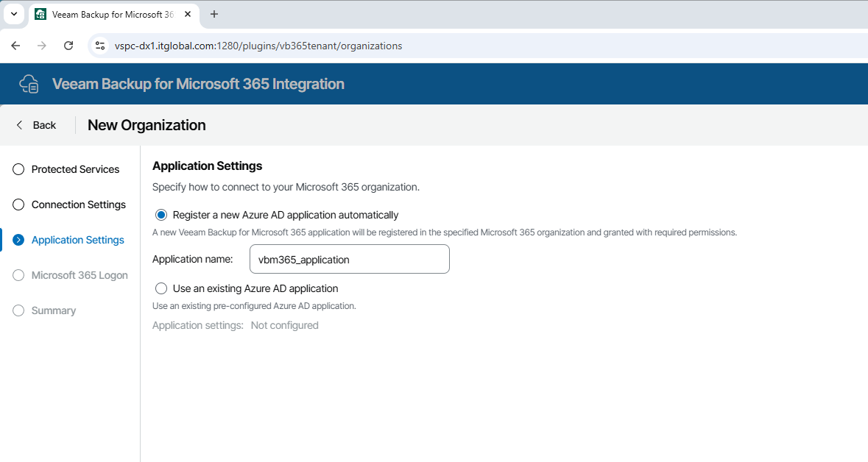Click Veeam Backup for Microsoft 365 Integration title
Screen dimensions: 868x462
pyautogui.click(x=198, y=84)
